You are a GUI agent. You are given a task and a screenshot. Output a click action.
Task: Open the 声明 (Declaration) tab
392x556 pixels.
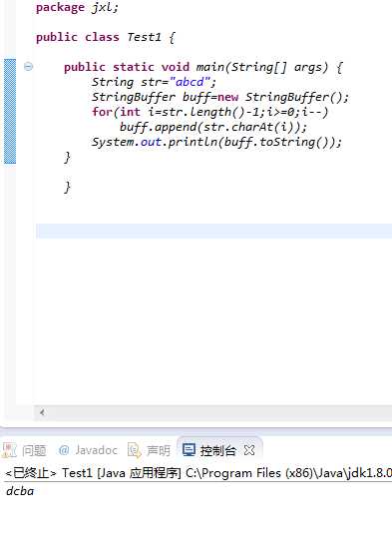(150, 450)
